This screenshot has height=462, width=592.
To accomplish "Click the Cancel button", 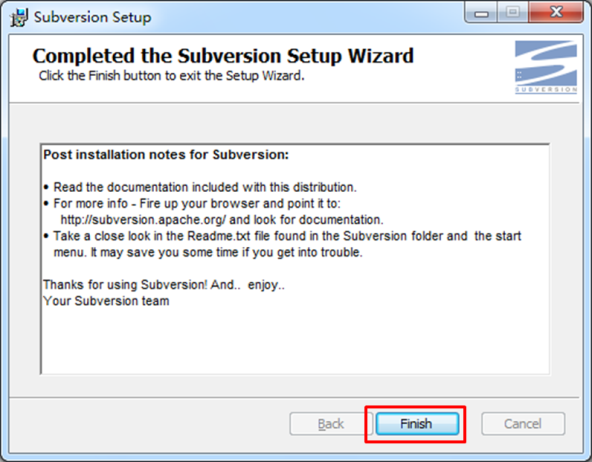I will (x=523, y=424).
